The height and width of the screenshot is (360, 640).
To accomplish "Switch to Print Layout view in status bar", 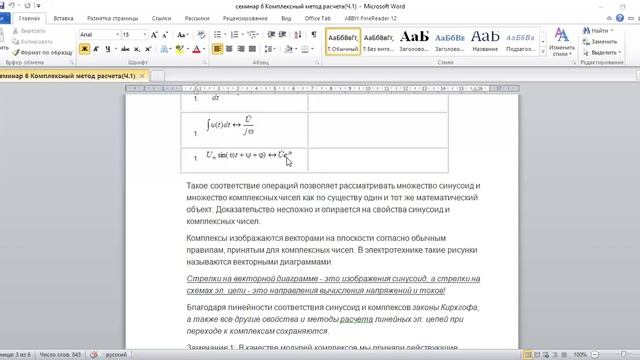I will [527, 355].
